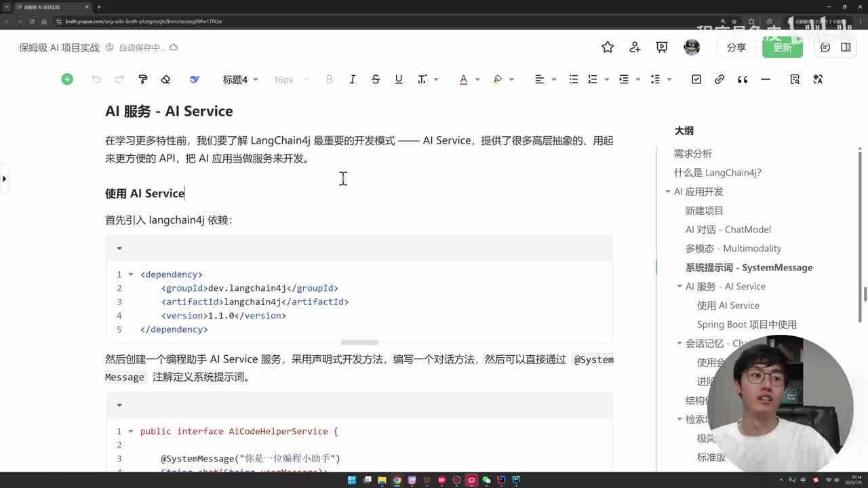The width and height of the screenshot is (868, 488).
Task: Click the green plus insert button
Action: (67, 79)
